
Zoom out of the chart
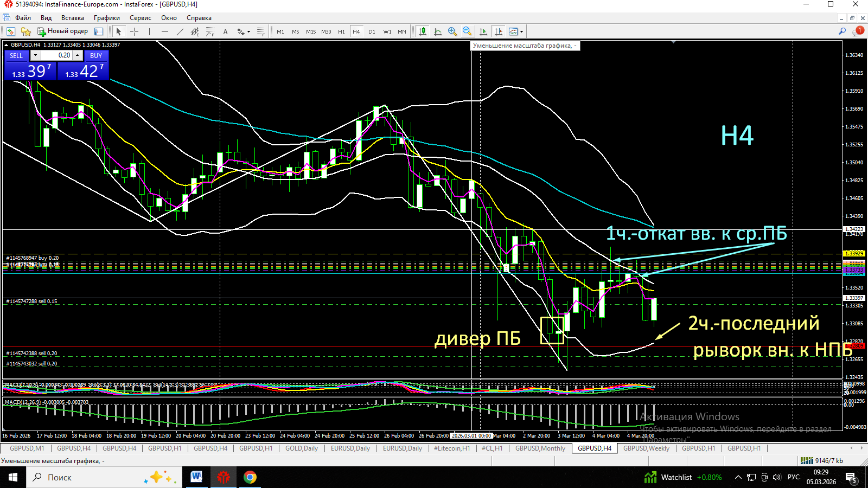[467, 31]
